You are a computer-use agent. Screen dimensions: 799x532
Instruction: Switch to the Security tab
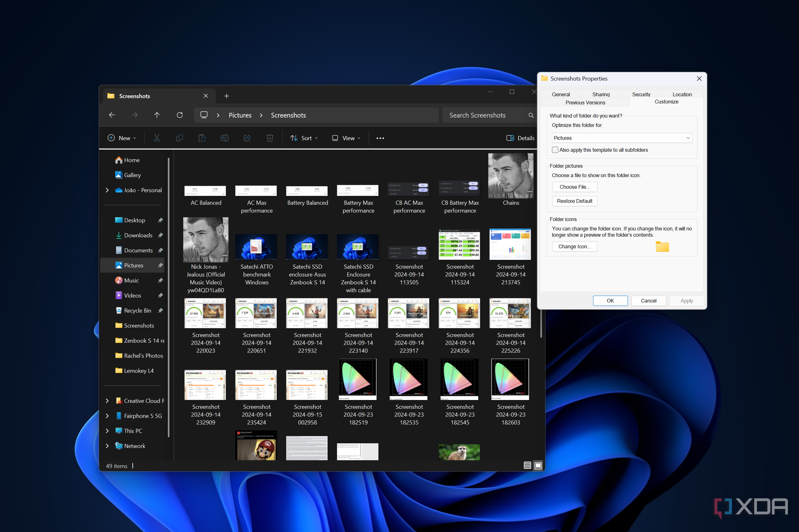(x=641, y=94)
